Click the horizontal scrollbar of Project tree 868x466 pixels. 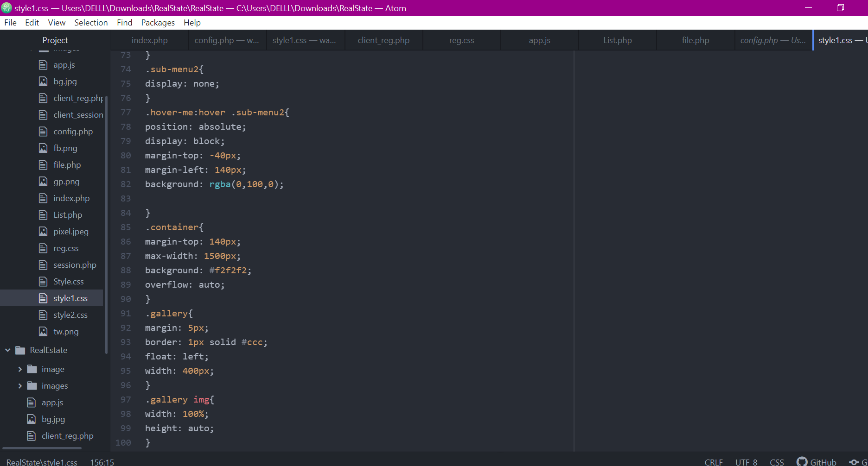pyautogui.click(x=42, y=448)
